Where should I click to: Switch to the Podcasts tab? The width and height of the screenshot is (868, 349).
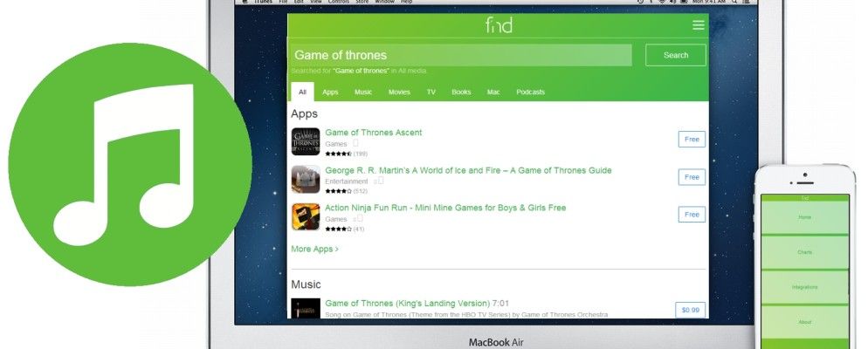(x=530, y=92)
